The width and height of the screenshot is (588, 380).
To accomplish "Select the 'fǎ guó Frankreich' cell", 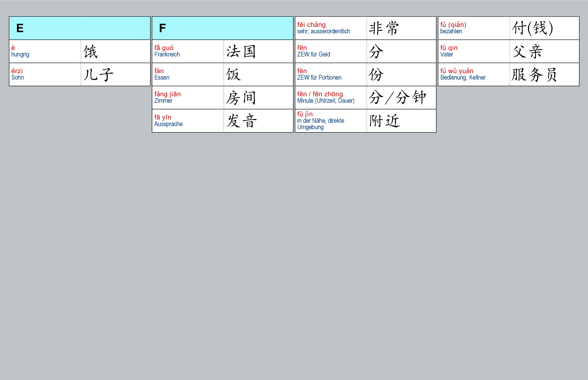I will (188, 51).
